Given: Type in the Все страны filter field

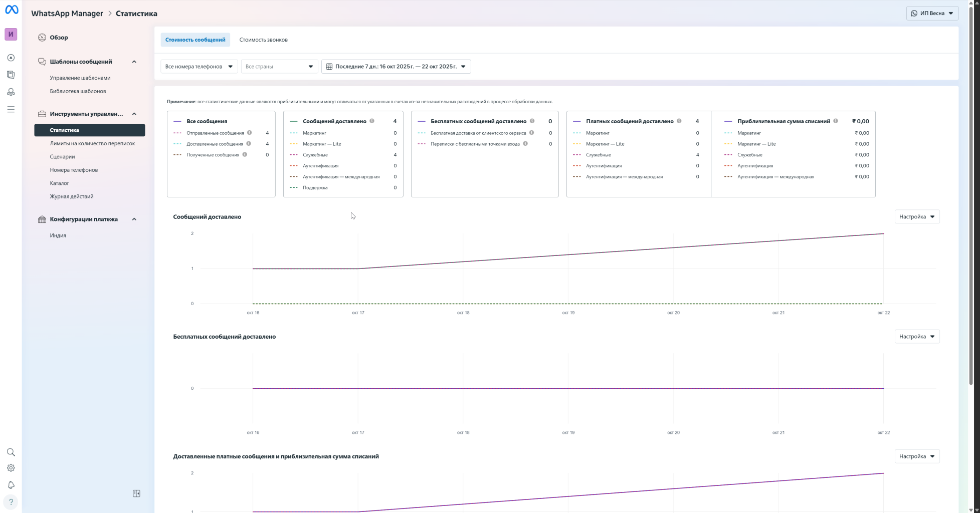Looking at the screenshot, I should 275,67.
